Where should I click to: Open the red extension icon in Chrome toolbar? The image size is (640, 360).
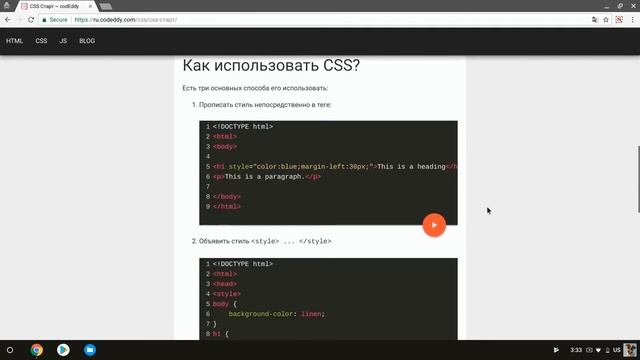[619, 20]
